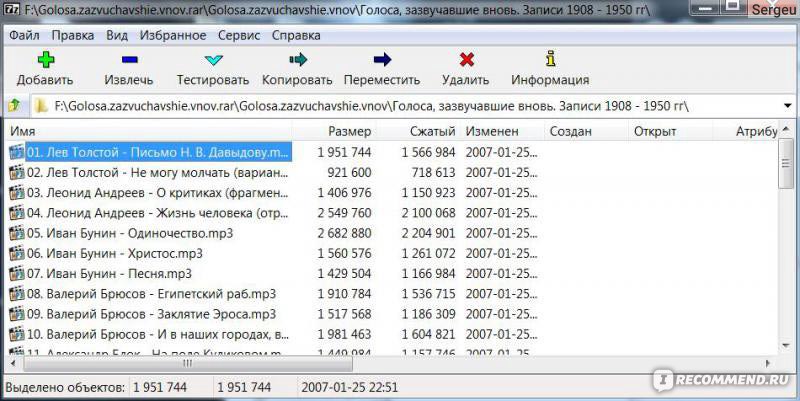Click size value 2 682 880
This screenshot has width=800, height=401.
tap(344, 233)
